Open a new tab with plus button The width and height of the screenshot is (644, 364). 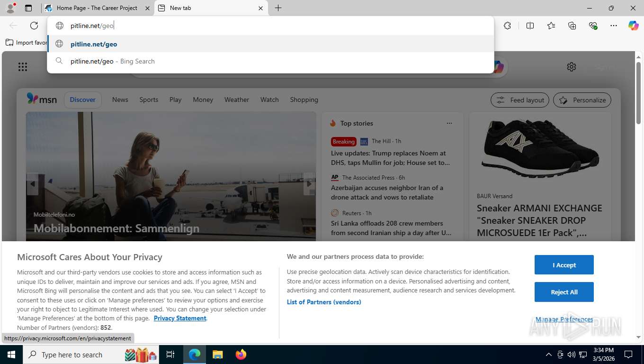pos(278,8)
